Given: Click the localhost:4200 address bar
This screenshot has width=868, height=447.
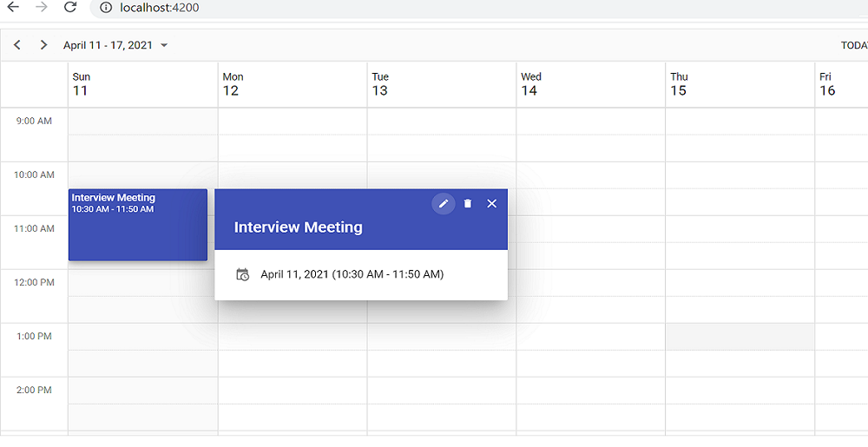Looking at the screenshot, I should point(479,8).
